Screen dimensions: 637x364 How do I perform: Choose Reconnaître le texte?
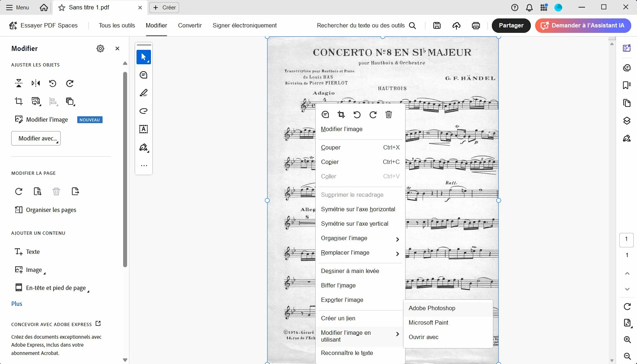(x=360, y=353)
